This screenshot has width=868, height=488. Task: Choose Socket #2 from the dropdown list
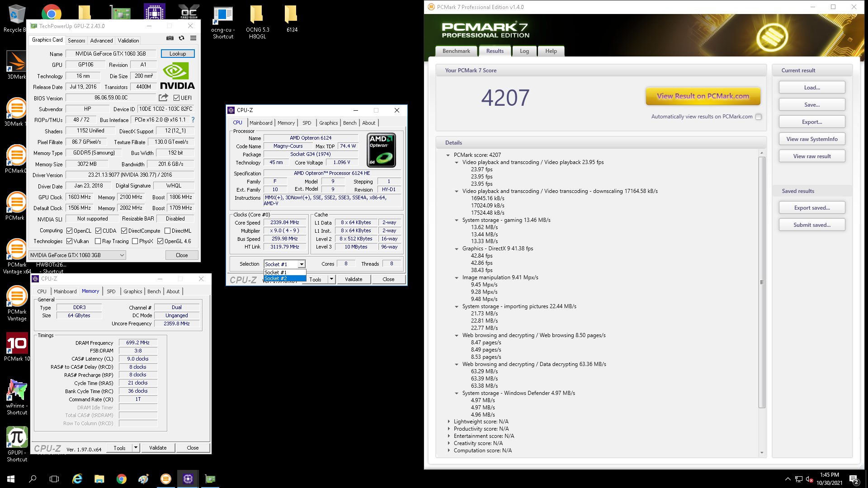[x=285, y=278]
